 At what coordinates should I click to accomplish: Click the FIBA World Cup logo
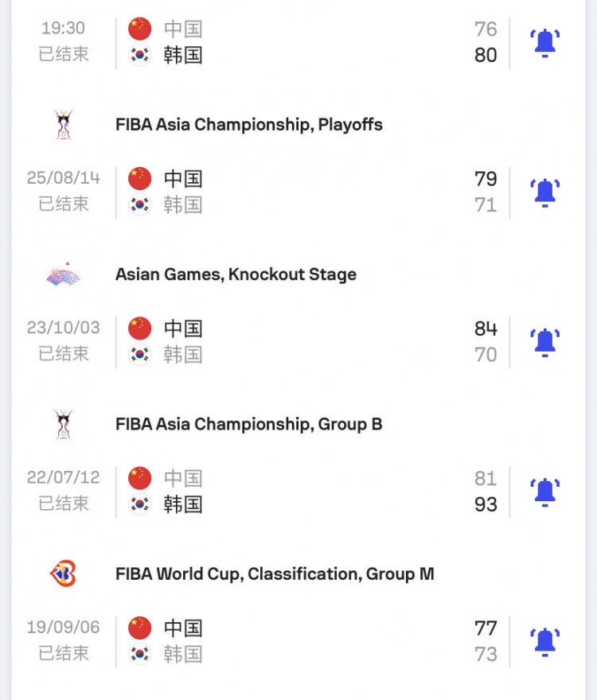click(63, 574)
